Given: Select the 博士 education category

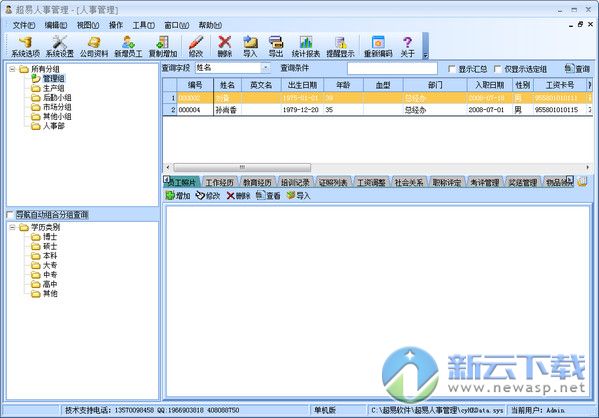Looking at the screenshot, I should pos(50,237).
